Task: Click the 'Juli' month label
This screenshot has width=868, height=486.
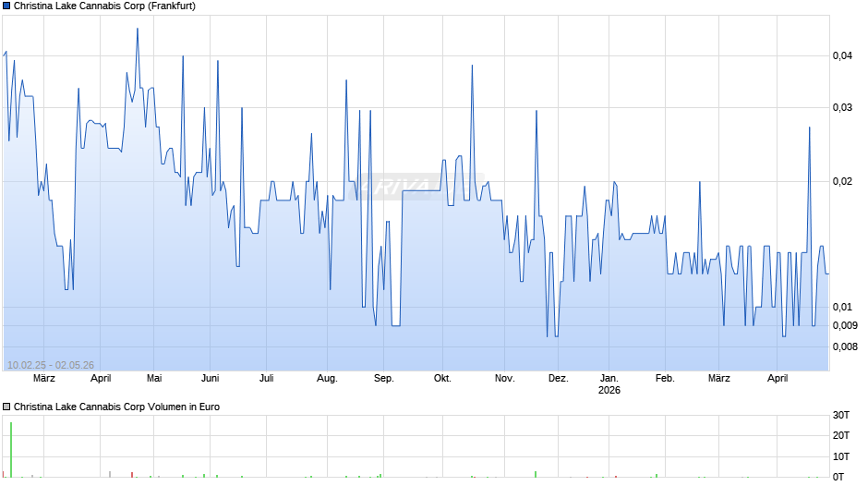Action: tap(266, 379)
